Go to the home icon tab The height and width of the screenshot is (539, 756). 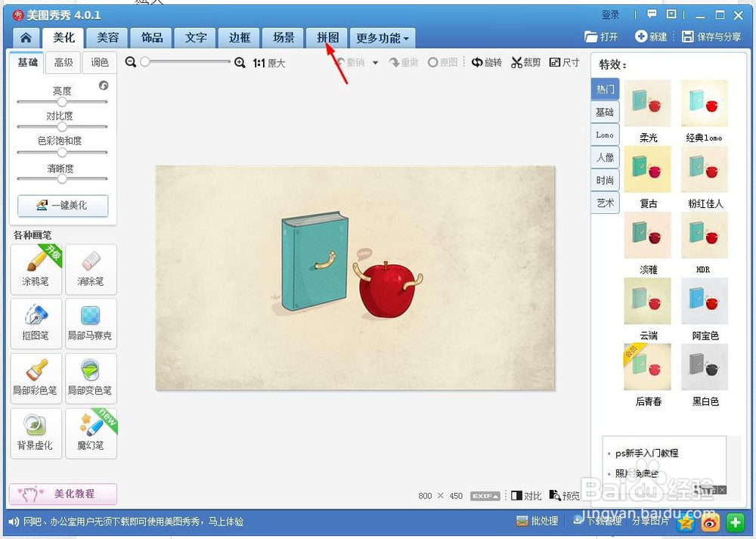pos(26,38)
